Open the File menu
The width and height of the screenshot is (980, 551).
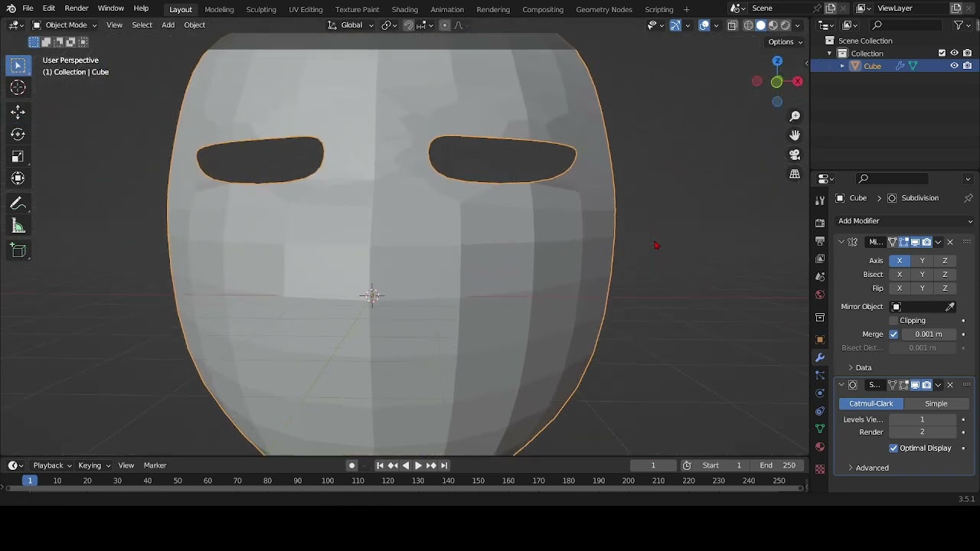click(28, 8)
